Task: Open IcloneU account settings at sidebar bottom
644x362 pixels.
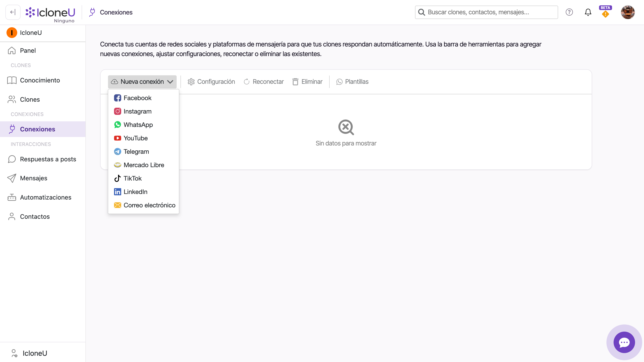Action: click(43, 353)
